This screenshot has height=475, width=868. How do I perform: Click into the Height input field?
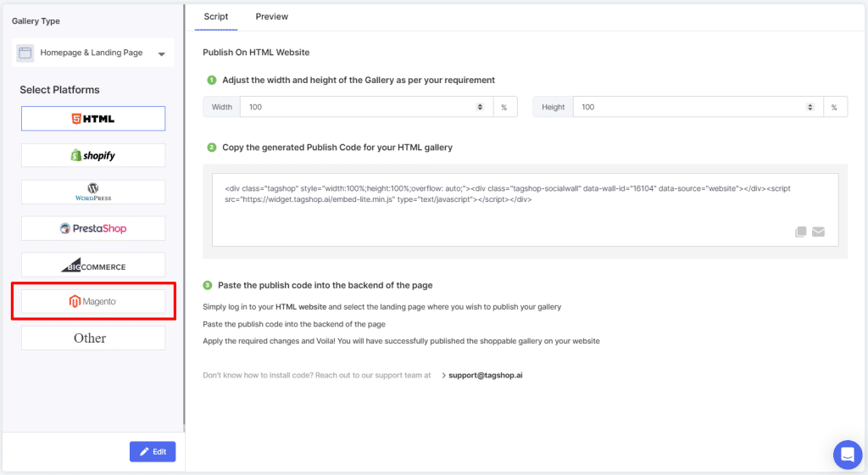pos(687,108)
